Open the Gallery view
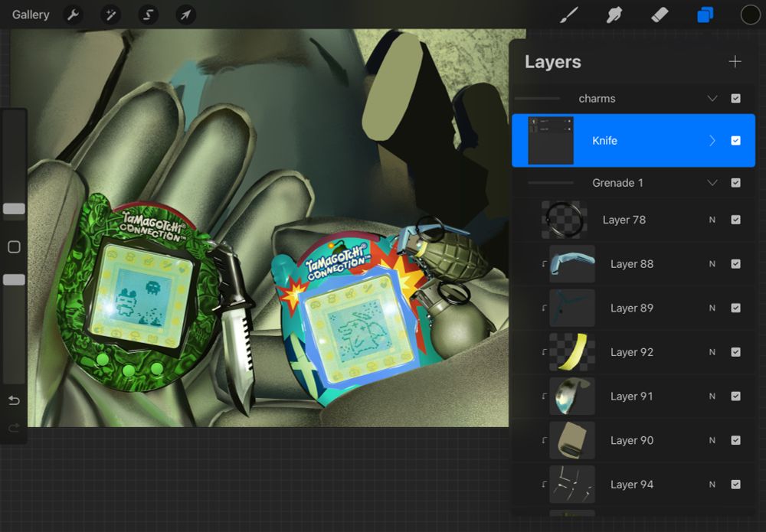Screen dimensions: 766x532 coord(31,15)
